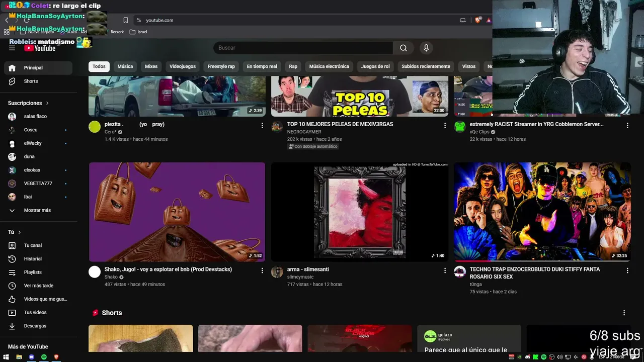
Task: Open the xQc Clips channel name link
Action: click(479, 132)
